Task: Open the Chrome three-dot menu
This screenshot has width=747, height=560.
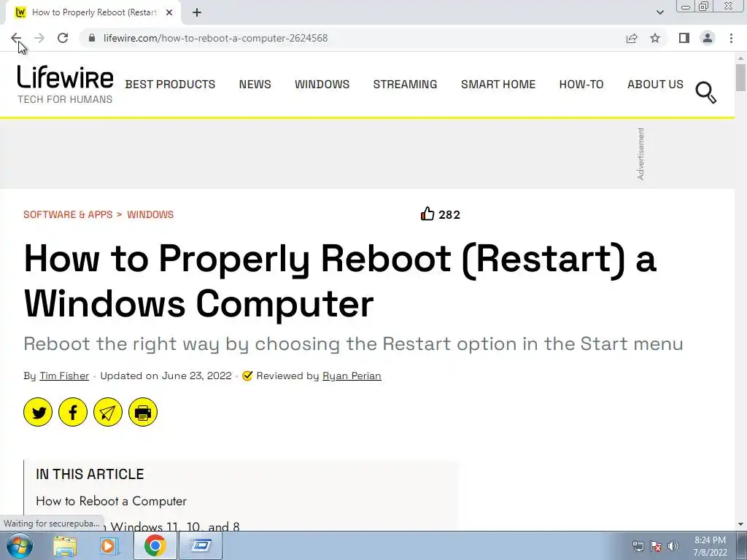Action: [x=731, y=38]
